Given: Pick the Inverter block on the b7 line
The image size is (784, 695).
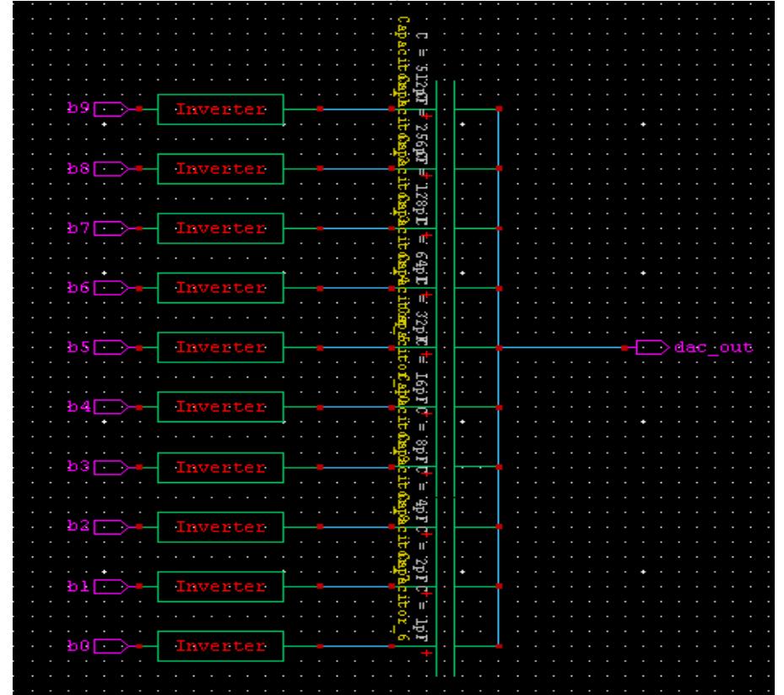Looking at the screenshot, I should coord(220,228).
